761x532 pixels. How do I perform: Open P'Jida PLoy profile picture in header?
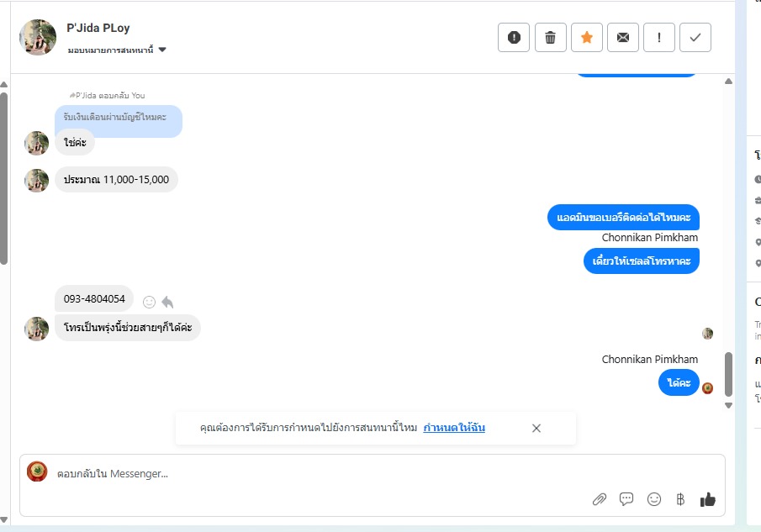pos(38,37)
